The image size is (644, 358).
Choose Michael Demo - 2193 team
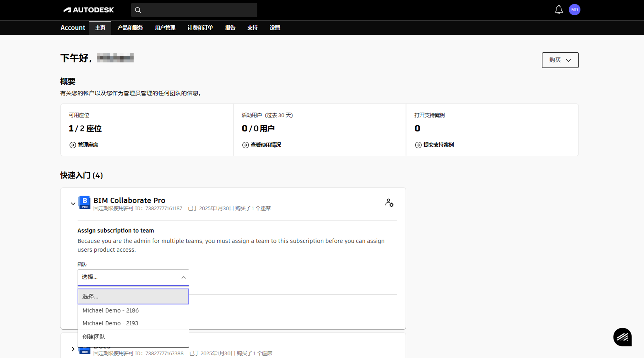click(x=110, y=323)
